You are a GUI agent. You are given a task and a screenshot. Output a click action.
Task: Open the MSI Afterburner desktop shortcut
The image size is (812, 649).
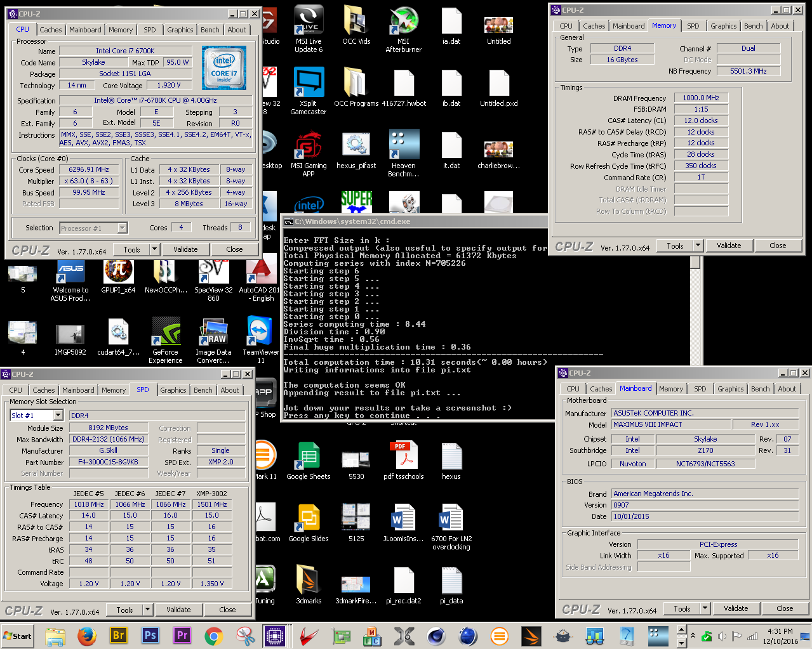pyautogui.click(x=404, y=29)
